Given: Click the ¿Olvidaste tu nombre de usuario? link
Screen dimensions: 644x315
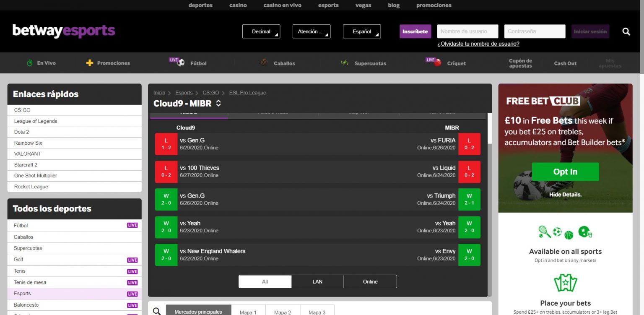Looking at the screenshot, I should pyautogui.click(x=478, y=44).
